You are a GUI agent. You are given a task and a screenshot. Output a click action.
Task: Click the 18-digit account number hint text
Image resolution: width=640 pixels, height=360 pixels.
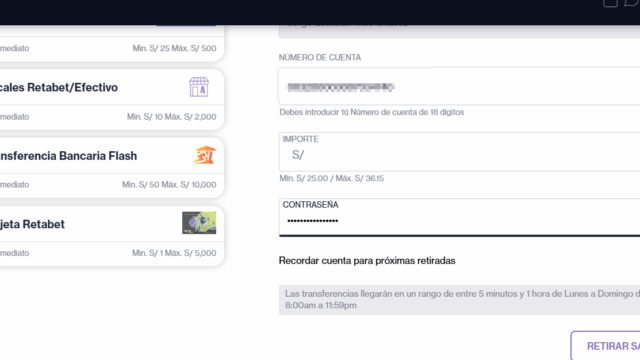pos(371,112)
